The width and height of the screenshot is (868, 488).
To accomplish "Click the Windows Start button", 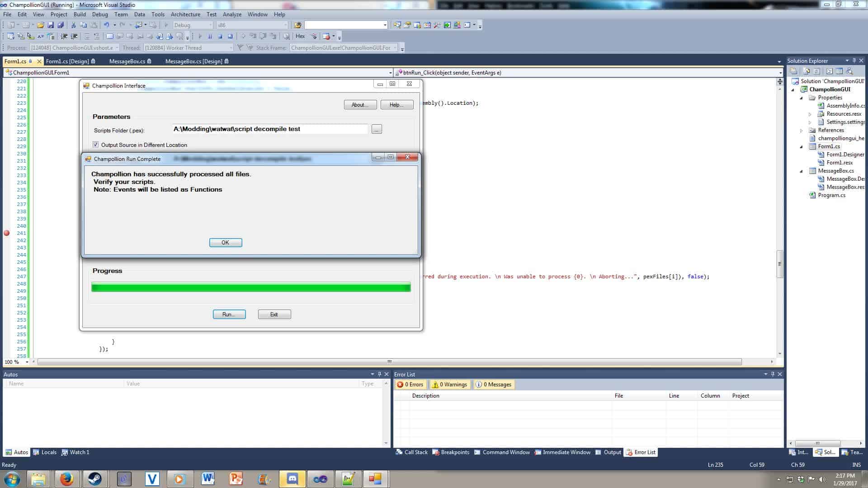I will pyautogui.click(x=12, y=479).
